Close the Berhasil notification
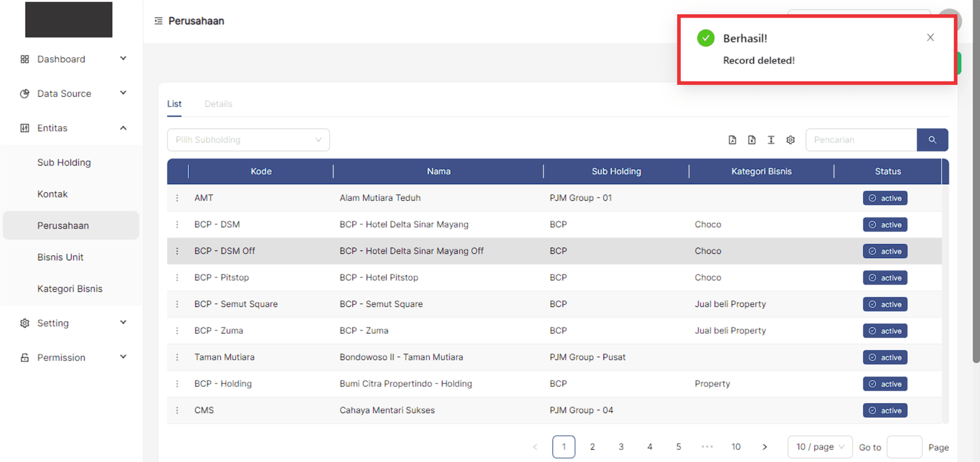This screenshot has height=462, width=980. click(930, 38)
